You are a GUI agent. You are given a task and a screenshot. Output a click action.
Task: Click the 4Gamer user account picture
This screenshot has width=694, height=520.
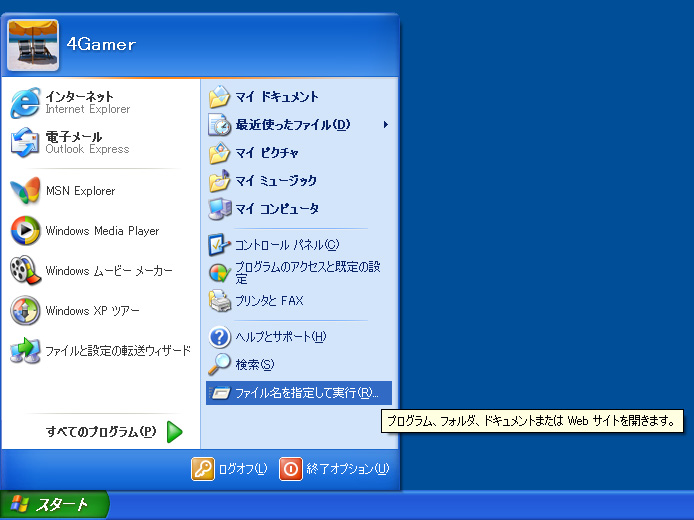pos(33,45)
